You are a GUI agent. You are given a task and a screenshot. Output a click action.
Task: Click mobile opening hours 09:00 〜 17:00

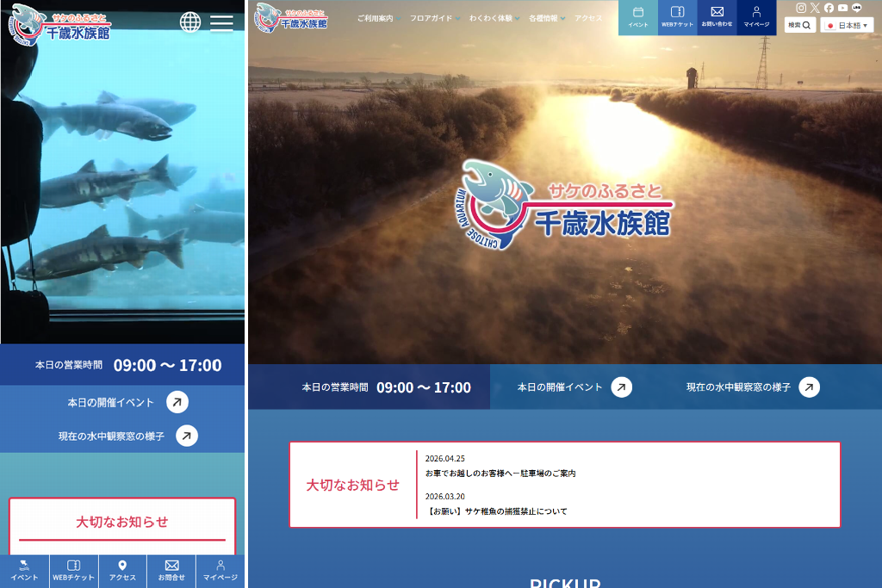(x=168, y=365)
